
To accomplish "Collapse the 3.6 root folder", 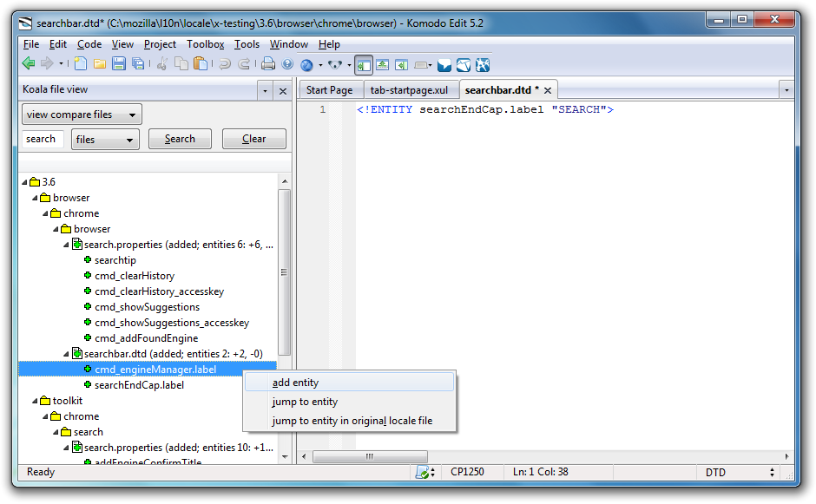I will coord(24,182).
